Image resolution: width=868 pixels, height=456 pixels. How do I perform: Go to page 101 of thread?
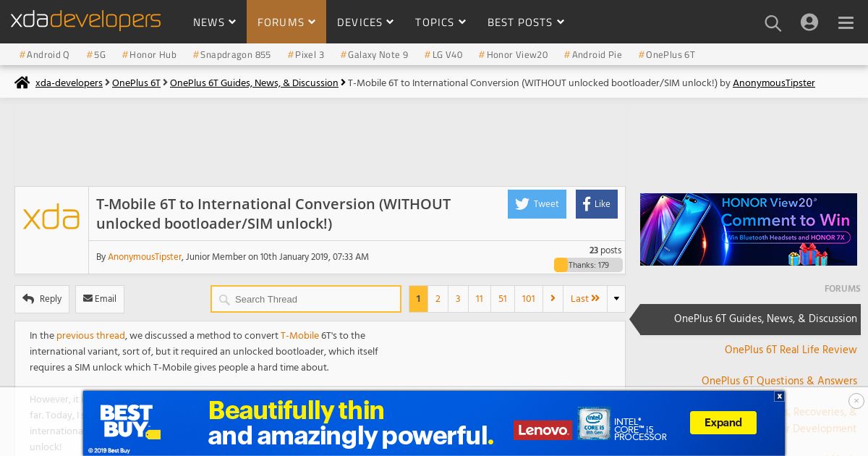[529, 299]
